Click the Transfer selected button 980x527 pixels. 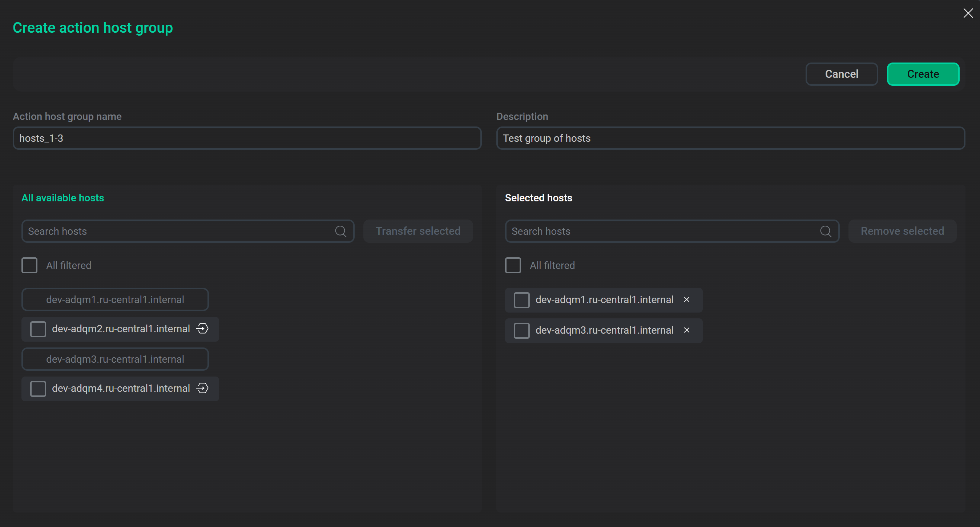tap(418, 231)
